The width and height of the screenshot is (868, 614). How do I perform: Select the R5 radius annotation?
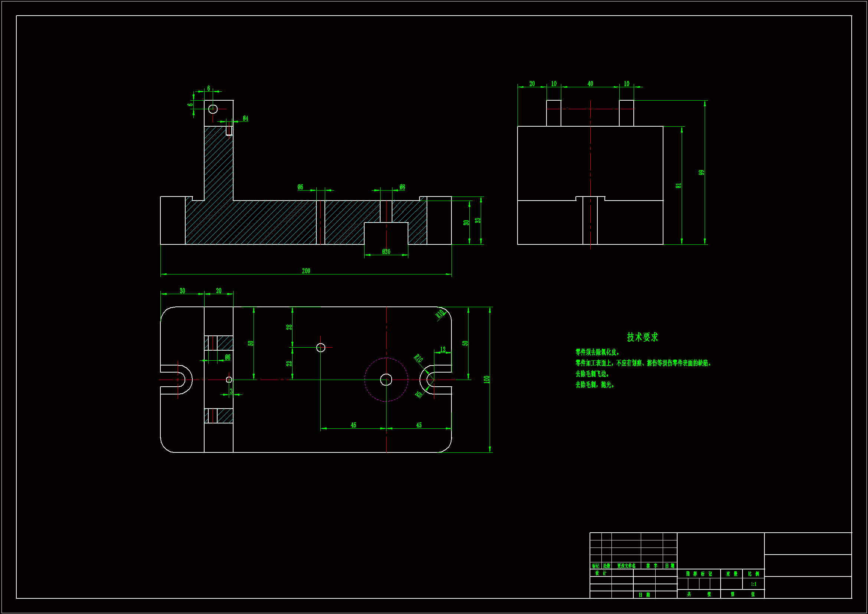418,394
